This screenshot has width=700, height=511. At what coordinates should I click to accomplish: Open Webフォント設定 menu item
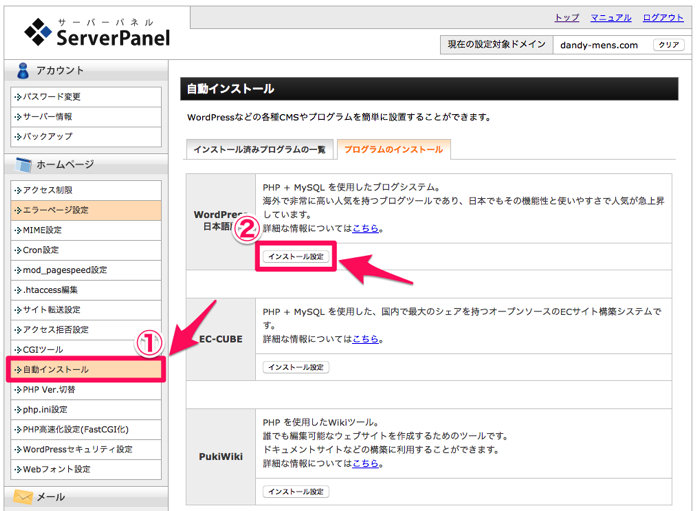(x=86, y=469)
